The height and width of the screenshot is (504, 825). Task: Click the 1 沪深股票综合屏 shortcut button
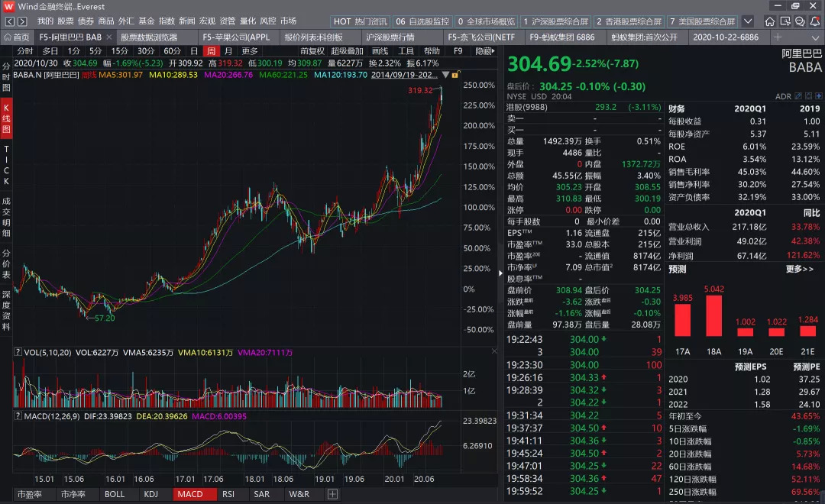(555, 21)
